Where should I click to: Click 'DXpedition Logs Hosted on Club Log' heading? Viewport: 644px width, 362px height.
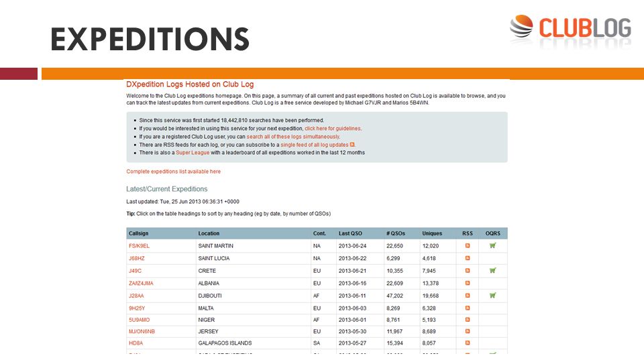coord(190,84)
